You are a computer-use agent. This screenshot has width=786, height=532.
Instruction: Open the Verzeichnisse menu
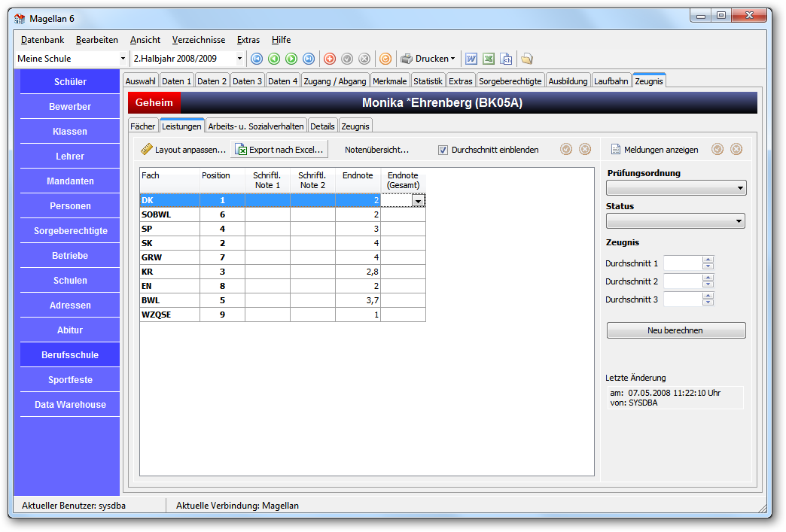click(199, 40)
